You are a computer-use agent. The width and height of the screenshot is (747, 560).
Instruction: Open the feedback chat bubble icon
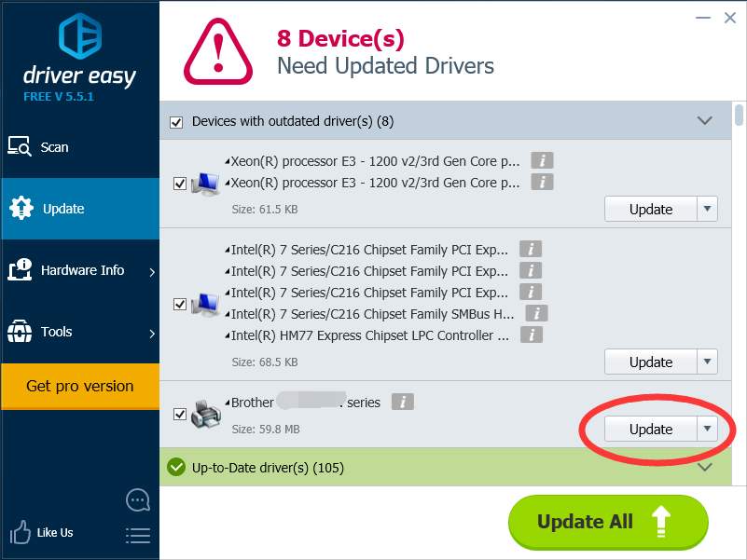[138, 500]
